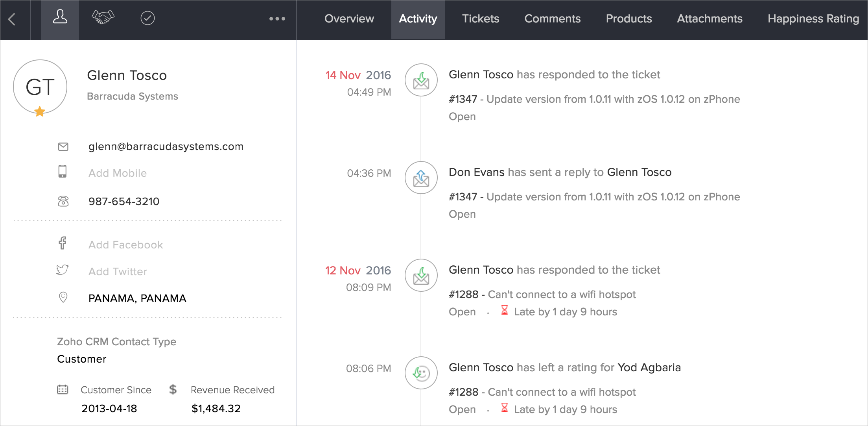This screenshot has height=426, width=868.
Task: Click the back arrow icon
Action: tap(12, 19)
